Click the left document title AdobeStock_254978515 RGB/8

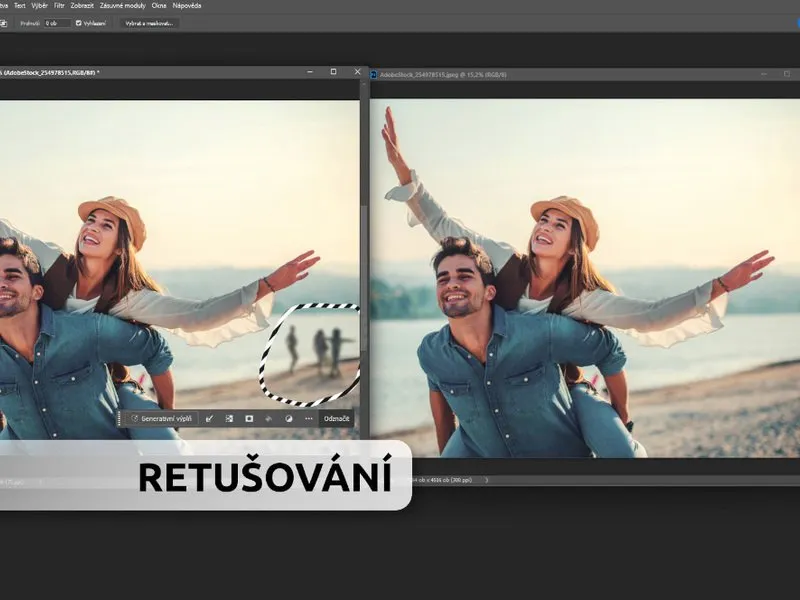tap(49, 72)
